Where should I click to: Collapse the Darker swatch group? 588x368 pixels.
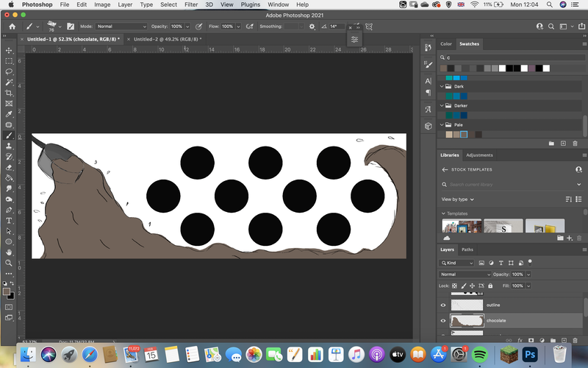pos(442,105)
